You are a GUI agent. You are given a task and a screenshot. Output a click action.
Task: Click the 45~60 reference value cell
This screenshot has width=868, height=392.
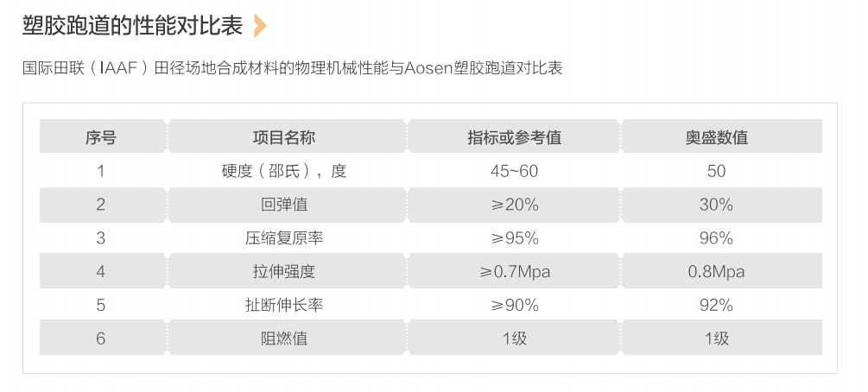[514, 171]
